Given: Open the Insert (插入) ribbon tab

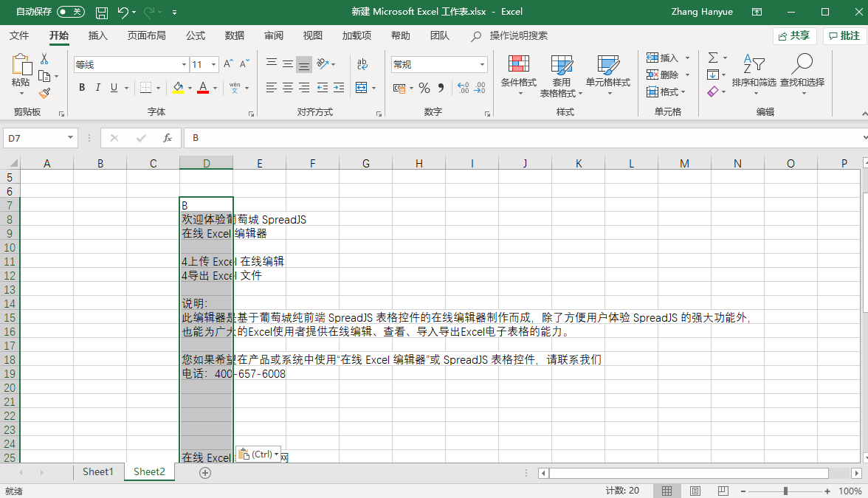Looking at the screenshot, I should 97,35.
